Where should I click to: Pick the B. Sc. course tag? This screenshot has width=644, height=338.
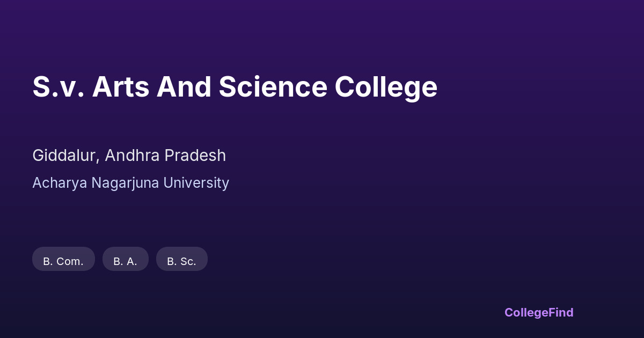pyautogui.click(x=181, y=261)
